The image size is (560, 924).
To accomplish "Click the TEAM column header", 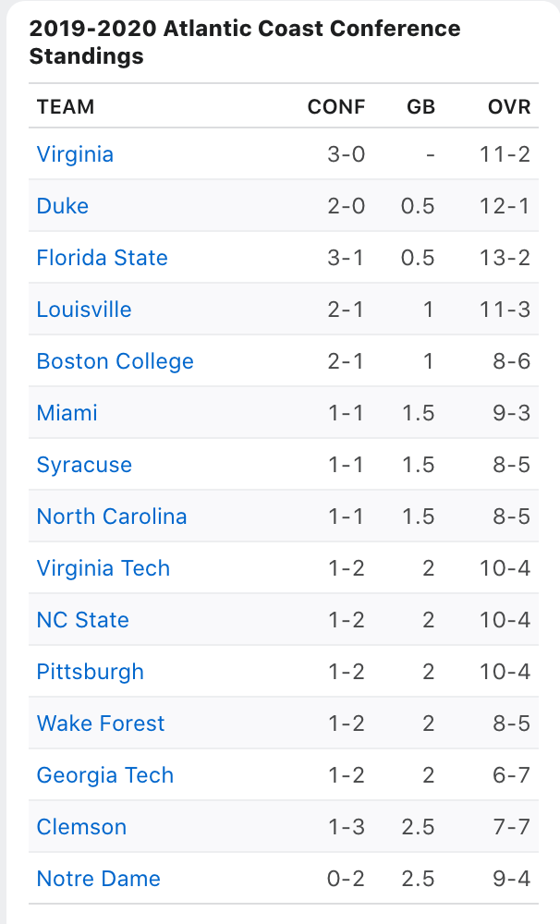I will (66, 106).
